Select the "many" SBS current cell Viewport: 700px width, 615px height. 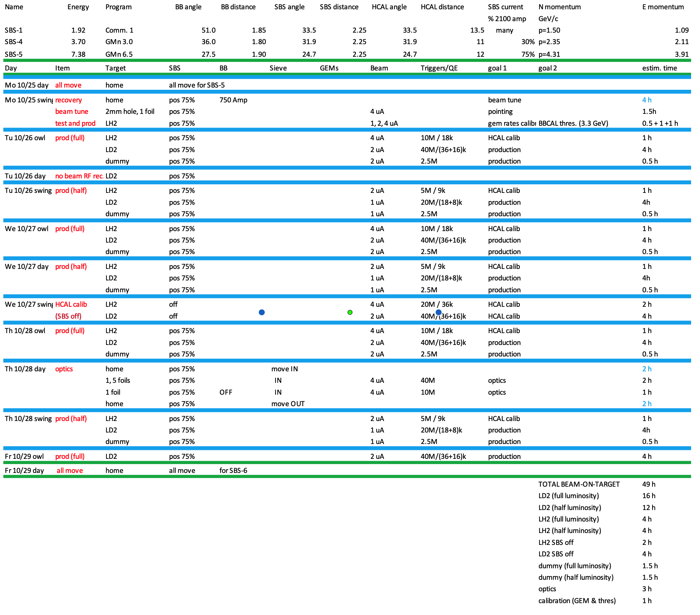coord(505,30)
